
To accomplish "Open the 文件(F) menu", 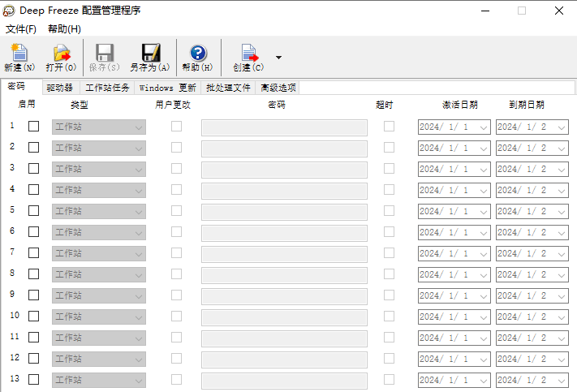I will (x=20, y=29).
